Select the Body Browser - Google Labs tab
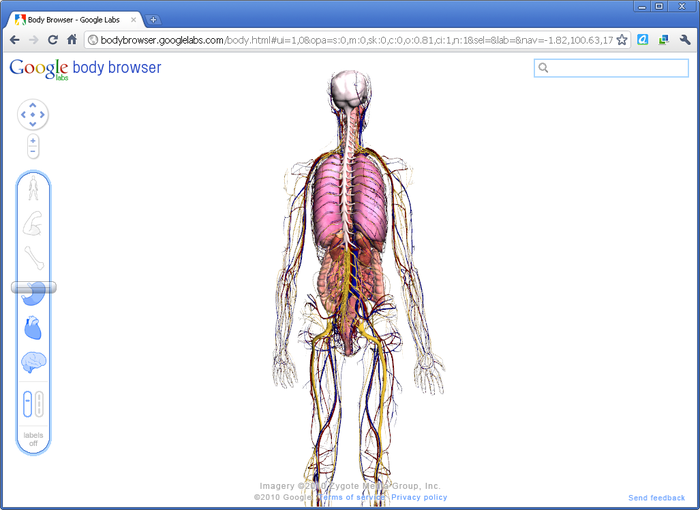 click(x=74, y=20)
